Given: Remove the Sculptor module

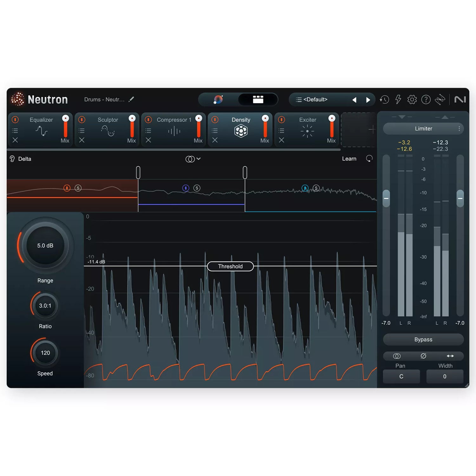Looking at the screenshot, I should coord(82,140).
